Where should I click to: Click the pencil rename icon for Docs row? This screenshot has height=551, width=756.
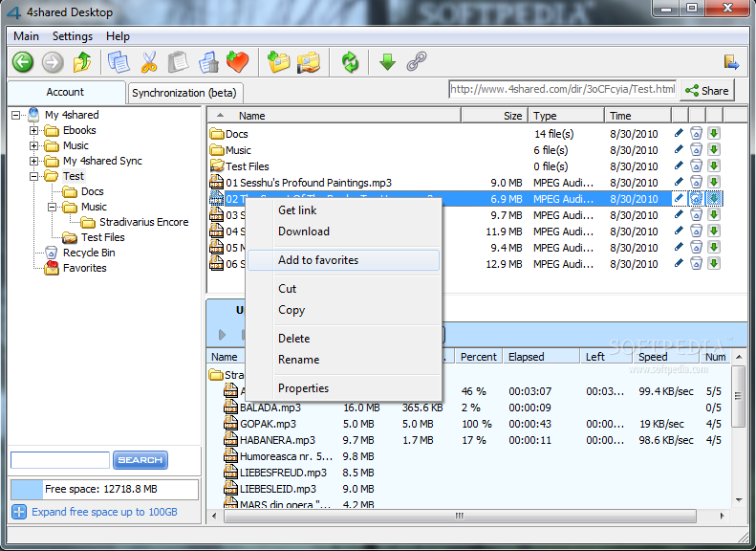[679, 134]
